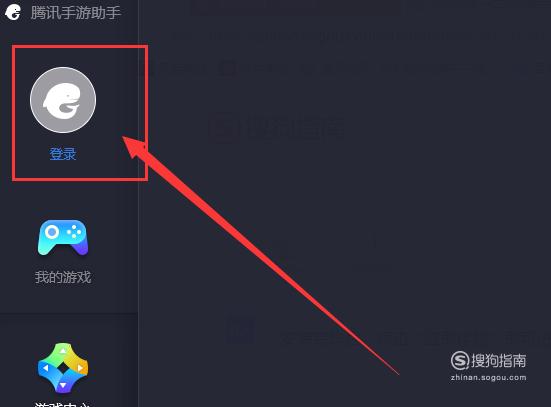551x407 pixels.
Task: Select the partially visible 游戏中心 label
Action: (63, 404)
